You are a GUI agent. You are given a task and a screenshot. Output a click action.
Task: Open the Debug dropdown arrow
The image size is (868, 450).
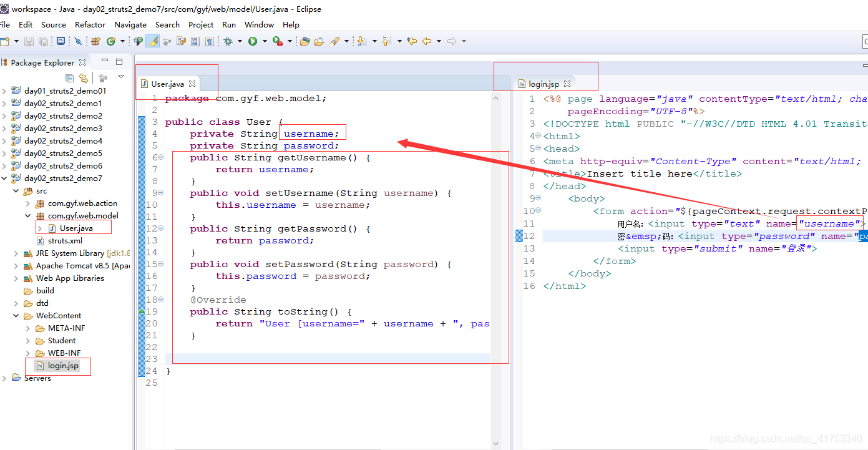coord(240,42)
